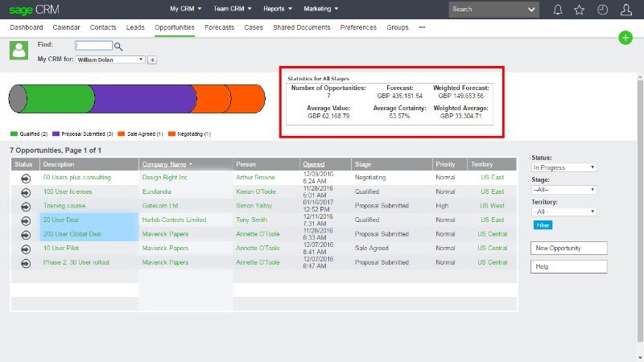The image size is (644, 362).
Task: Switch to the Forecasts tab
Action: coord(220,27)
